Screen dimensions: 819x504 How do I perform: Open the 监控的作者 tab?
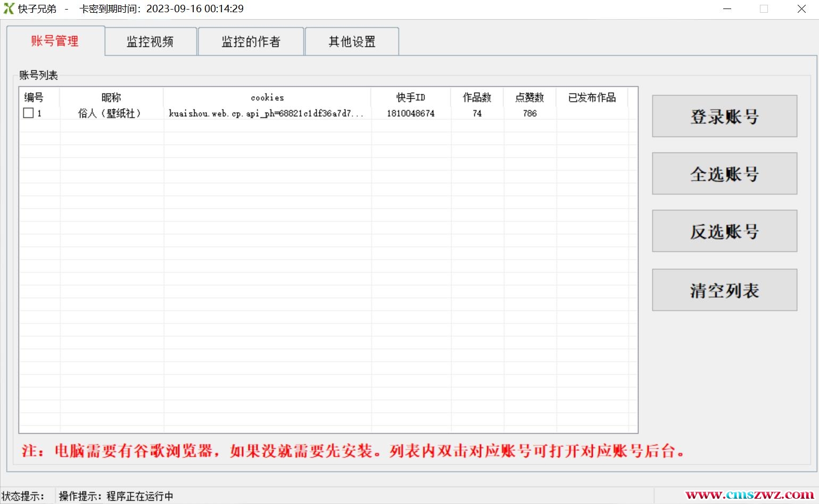(x=251, y=42)
